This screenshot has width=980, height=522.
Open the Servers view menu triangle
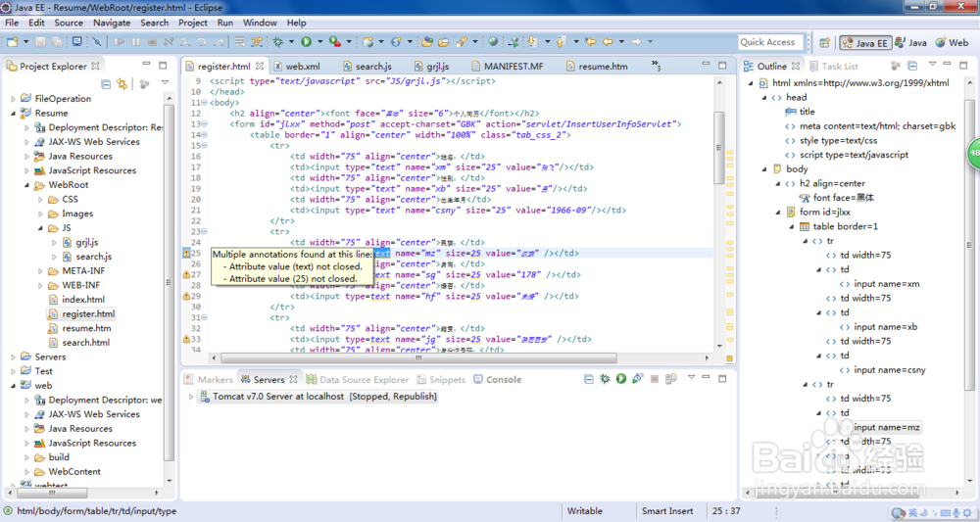[x=691, y=377]
